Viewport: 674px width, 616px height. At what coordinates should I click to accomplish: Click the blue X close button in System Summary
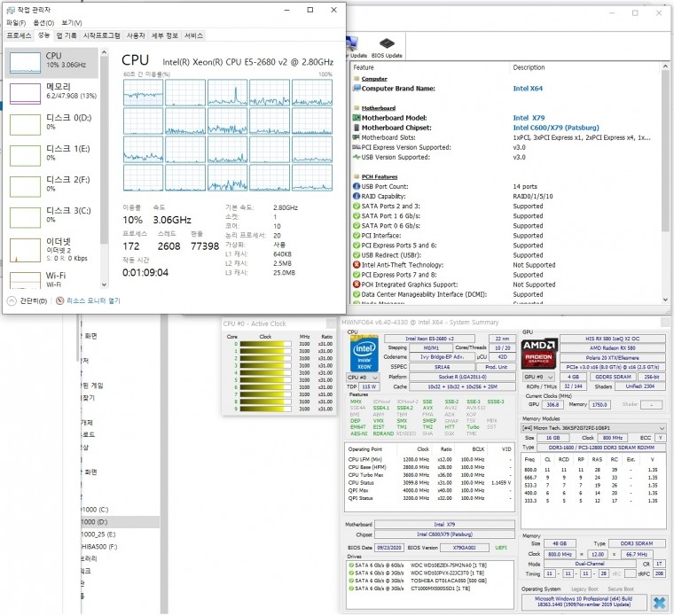coord(659,603)
